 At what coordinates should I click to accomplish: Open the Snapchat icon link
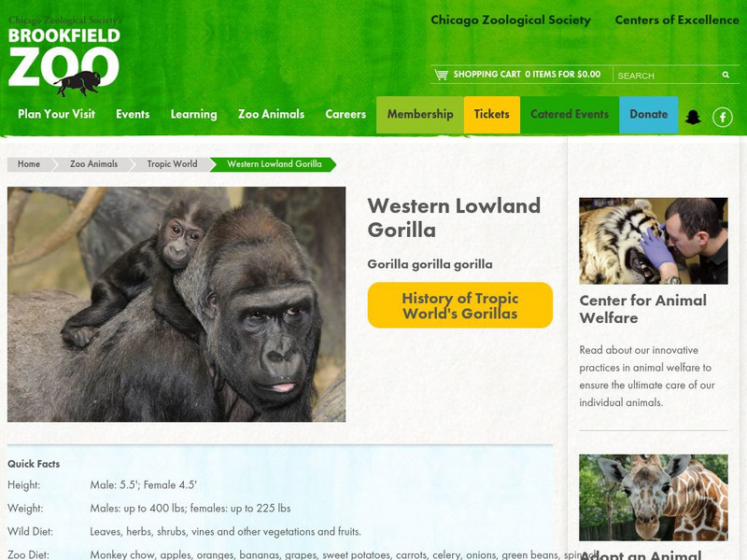pos(693,117)
